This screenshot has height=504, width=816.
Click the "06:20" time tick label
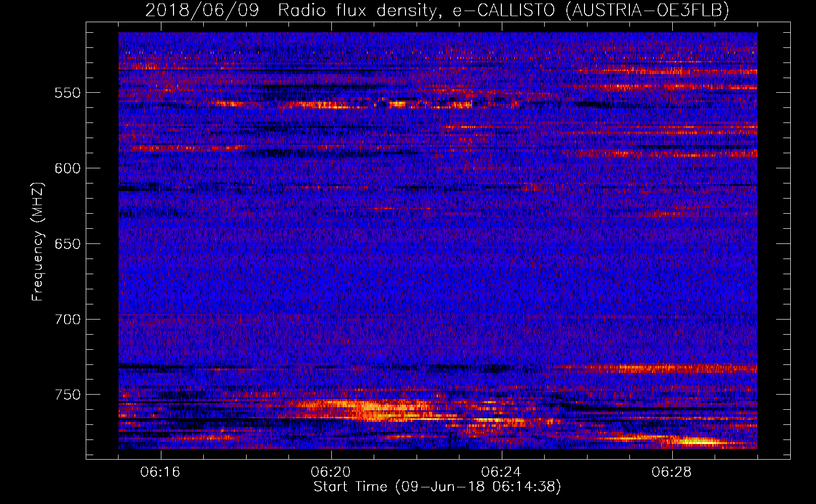click(331, 472)
